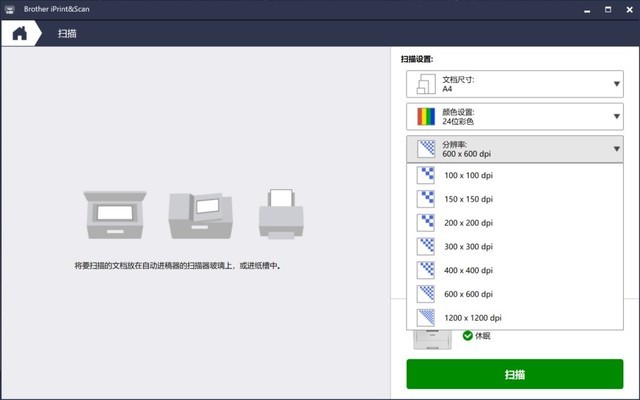
Task: Start scanning with the green 扫描 button
Action: (x=515, y=374)
